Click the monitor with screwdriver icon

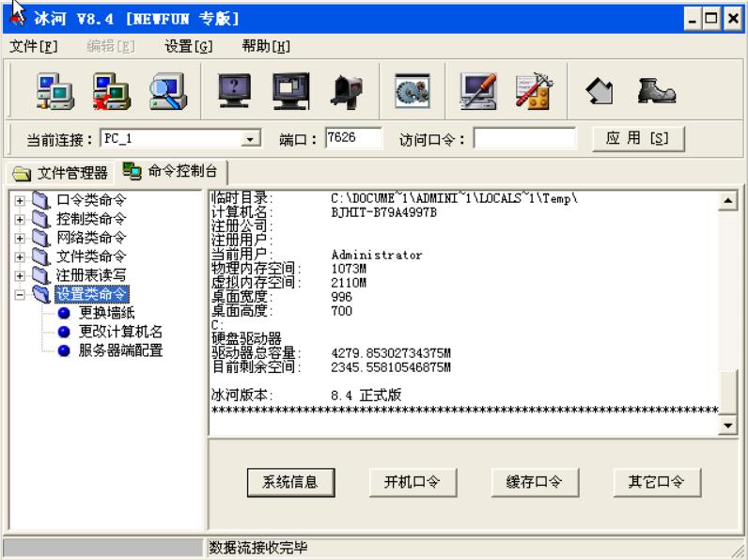(x=478, y=90)
